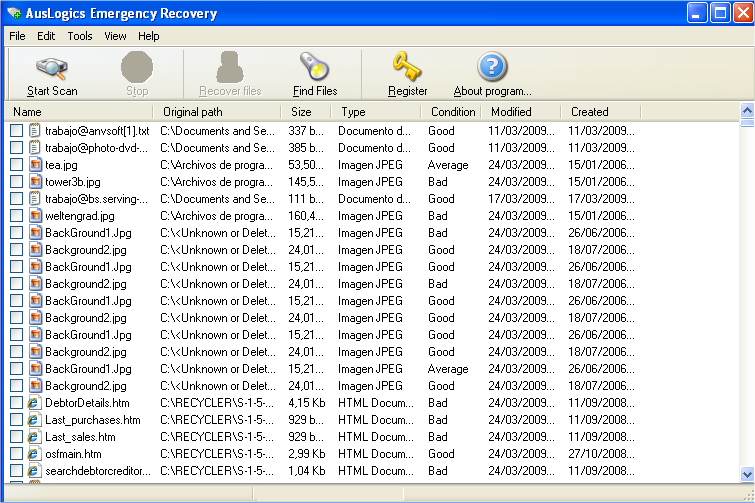
Task: Select the trabajo@photo-dvd file name
Action: click(96, 148)
